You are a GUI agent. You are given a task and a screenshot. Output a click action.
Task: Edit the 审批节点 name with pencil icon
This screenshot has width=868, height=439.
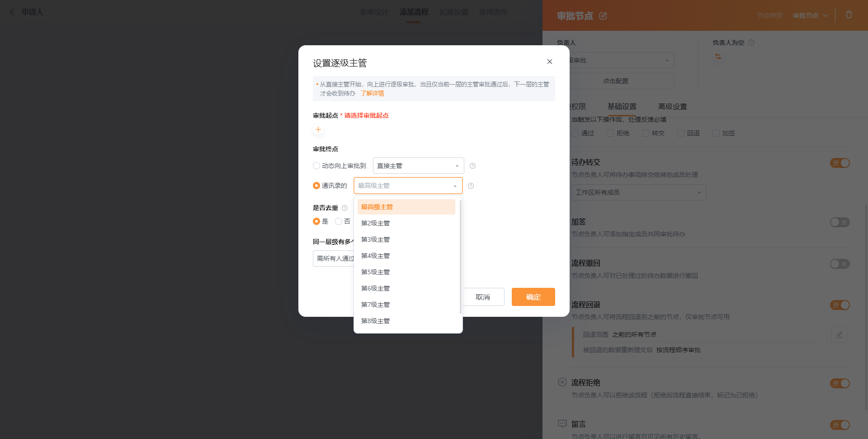[603, 16]
